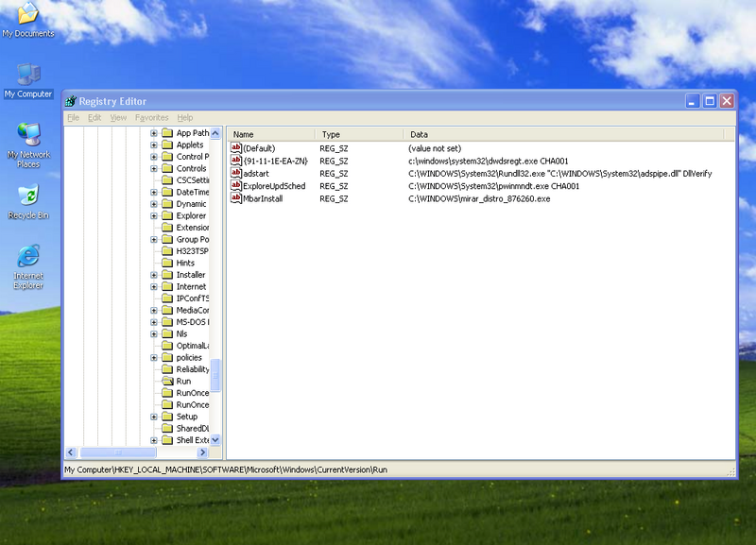The image size is (756, 545).
Task: Open the Help menu
Action: 184,117
